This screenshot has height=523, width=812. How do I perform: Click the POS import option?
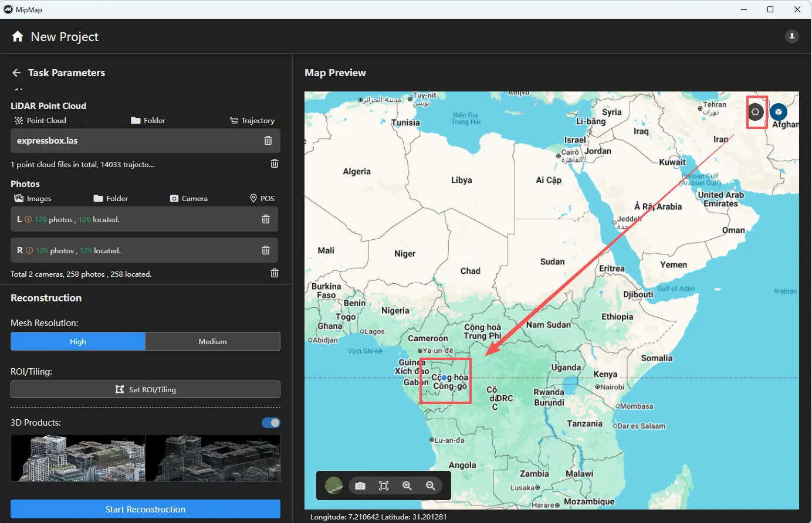tap(262, 199)
